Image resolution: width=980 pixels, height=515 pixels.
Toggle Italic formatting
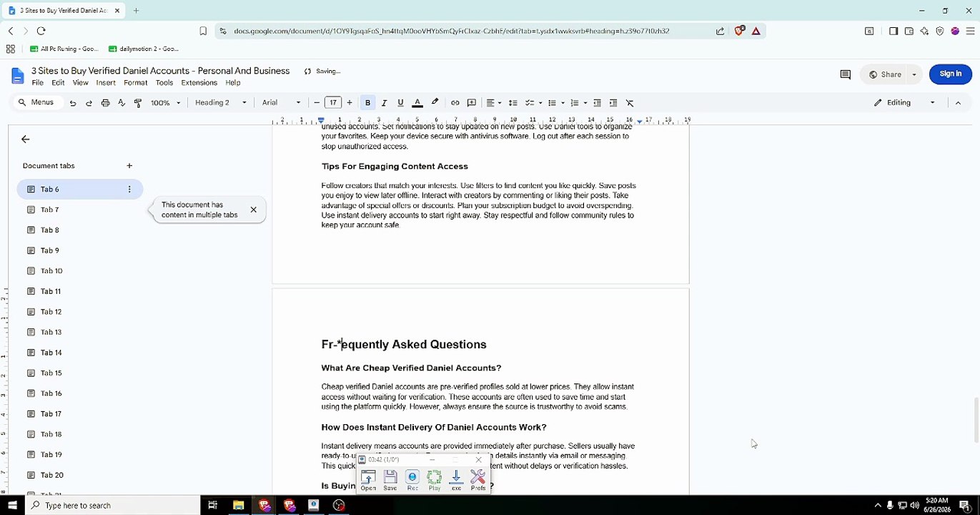click(384, 103)
